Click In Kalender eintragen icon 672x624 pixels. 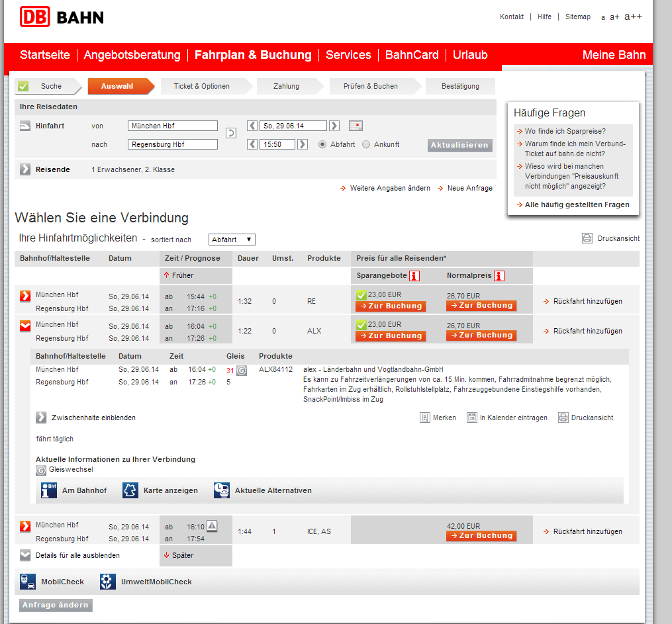click(472, 418)
